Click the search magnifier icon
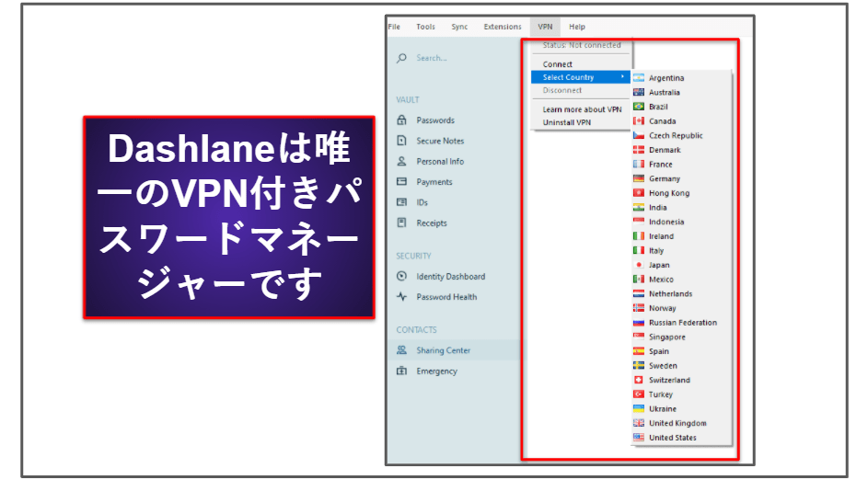The width and height of the screenshot is (868, 480). pos(402,58)
